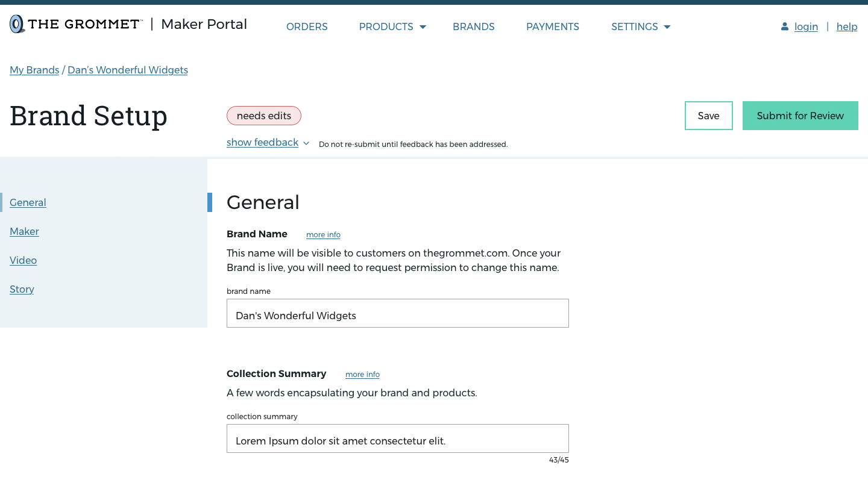The image size is (868, 477).
Task: Open more info next to Brand Name
Action: coord(323,235)
